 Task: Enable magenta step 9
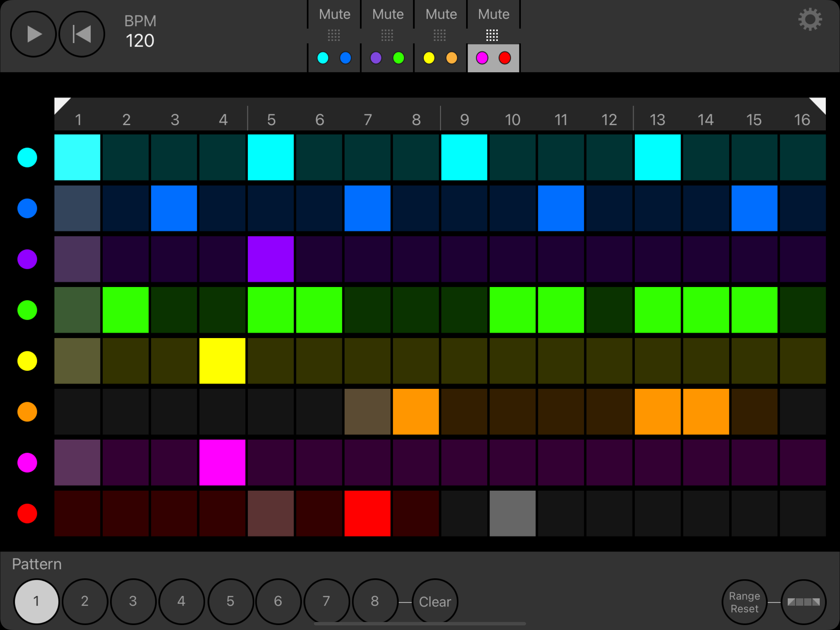[x=465, y=463]
